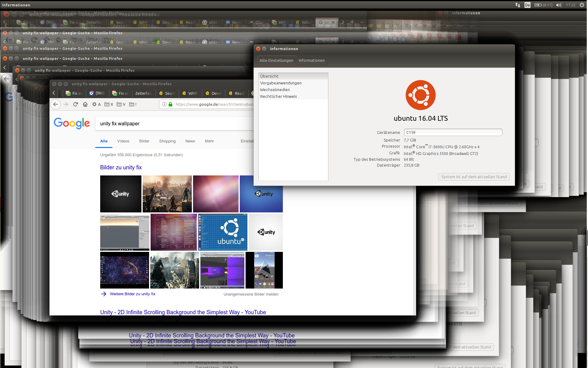Open Weitere Bilder zu unity fix link
The width and height of the screenshot is (588, 368).
(133, 294)
